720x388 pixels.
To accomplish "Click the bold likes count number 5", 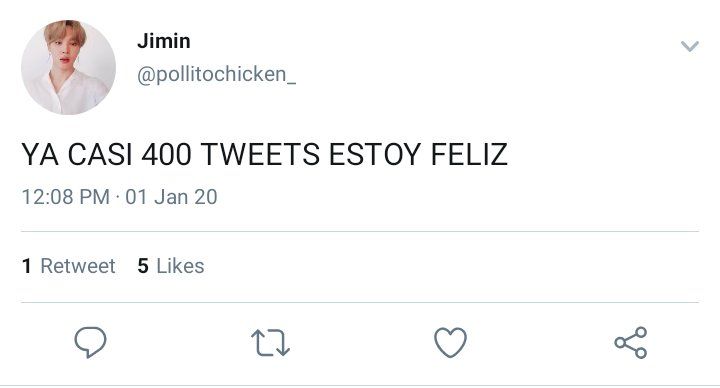I will pyautogui.click(x=143, y=266).
